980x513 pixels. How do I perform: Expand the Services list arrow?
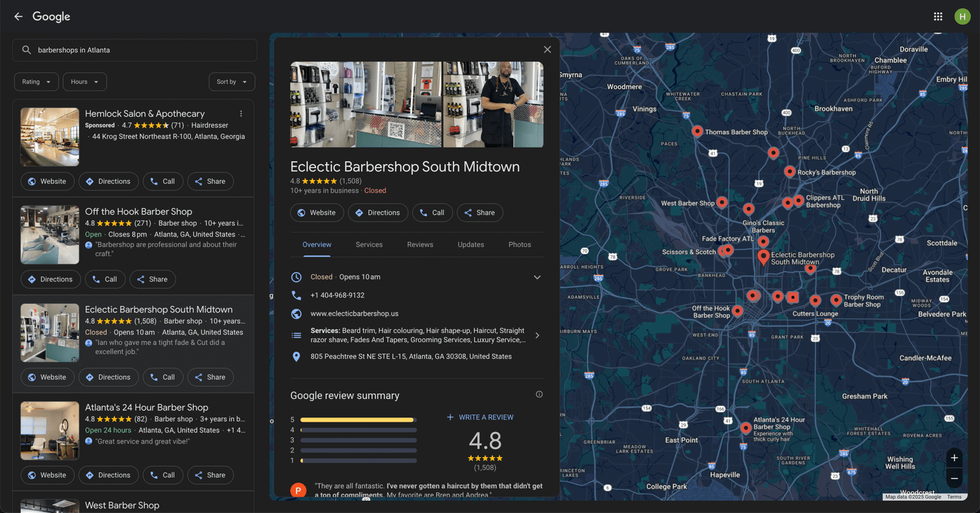tap(537, 335)
